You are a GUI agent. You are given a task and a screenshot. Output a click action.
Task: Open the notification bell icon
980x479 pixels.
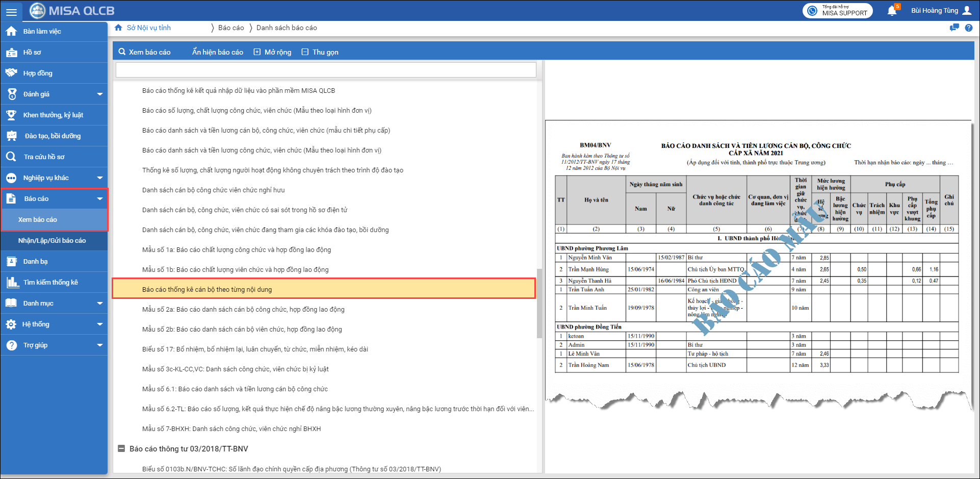coord(892,11)
